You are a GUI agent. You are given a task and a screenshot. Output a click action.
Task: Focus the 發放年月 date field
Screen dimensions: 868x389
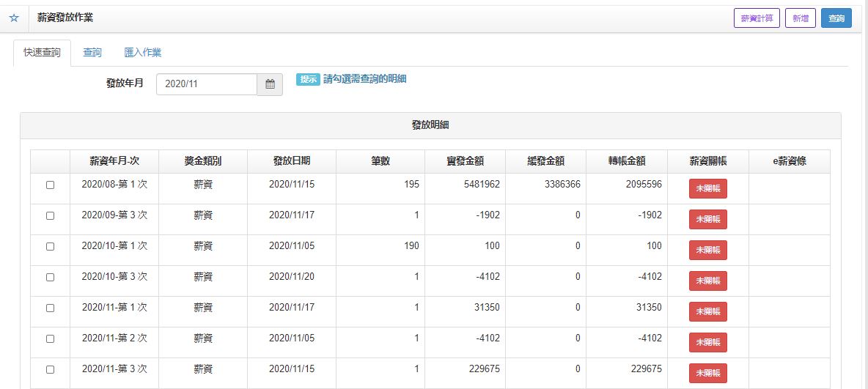coord(207,85)
